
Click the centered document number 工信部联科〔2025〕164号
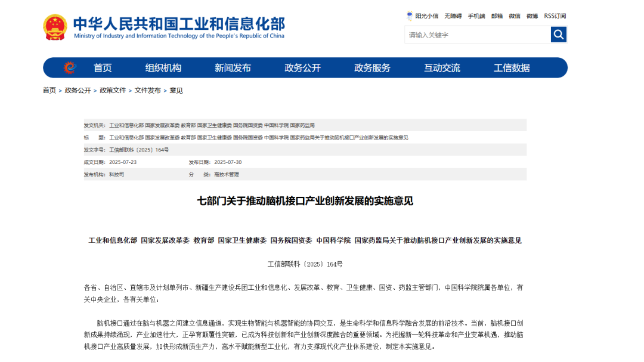point(305,264)
